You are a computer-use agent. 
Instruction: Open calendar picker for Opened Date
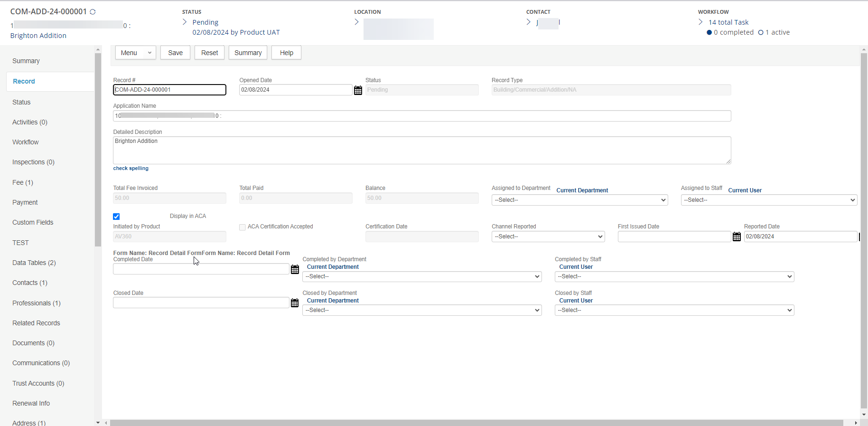tap(358, 90)
